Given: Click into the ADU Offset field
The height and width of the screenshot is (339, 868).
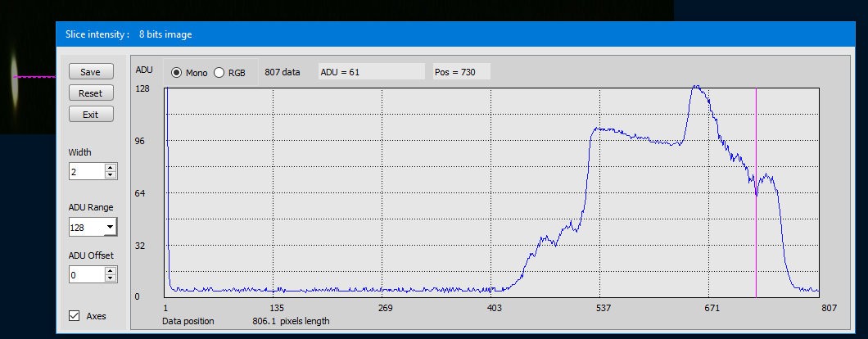Looking at the screenshot, I should [x=87, y=275].
